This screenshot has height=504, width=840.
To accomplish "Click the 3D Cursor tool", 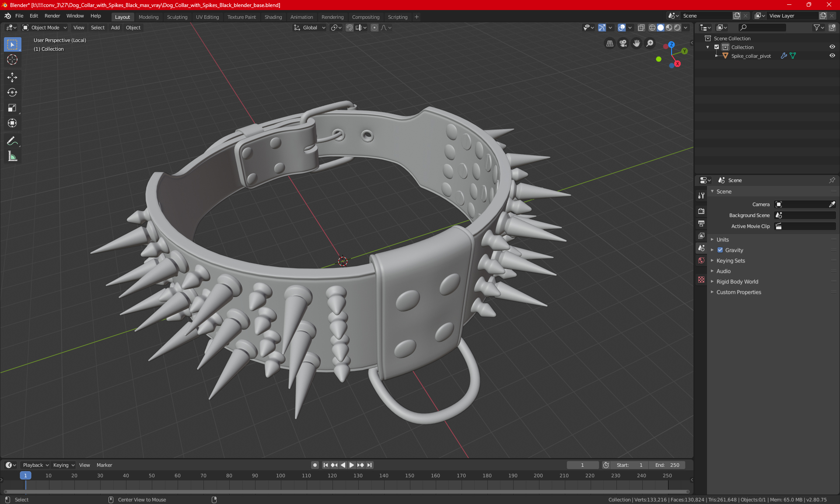I will [x=12, y=59].
